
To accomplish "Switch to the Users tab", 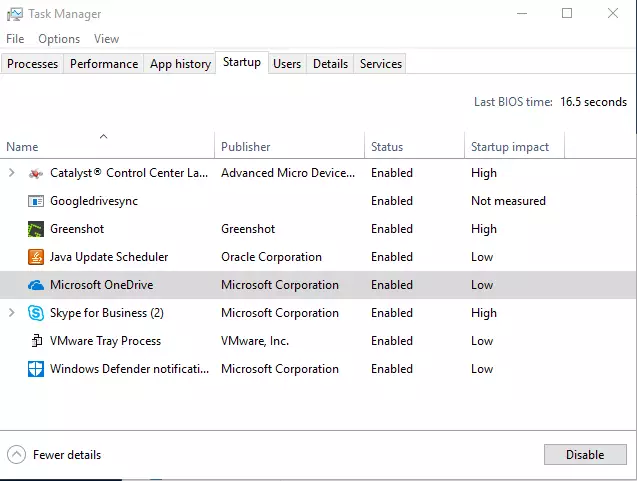I will 287,64.
